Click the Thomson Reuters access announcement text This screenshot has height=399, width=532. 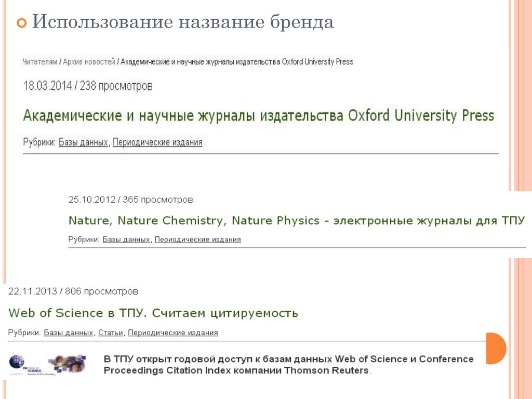click(x=289, y=365)
